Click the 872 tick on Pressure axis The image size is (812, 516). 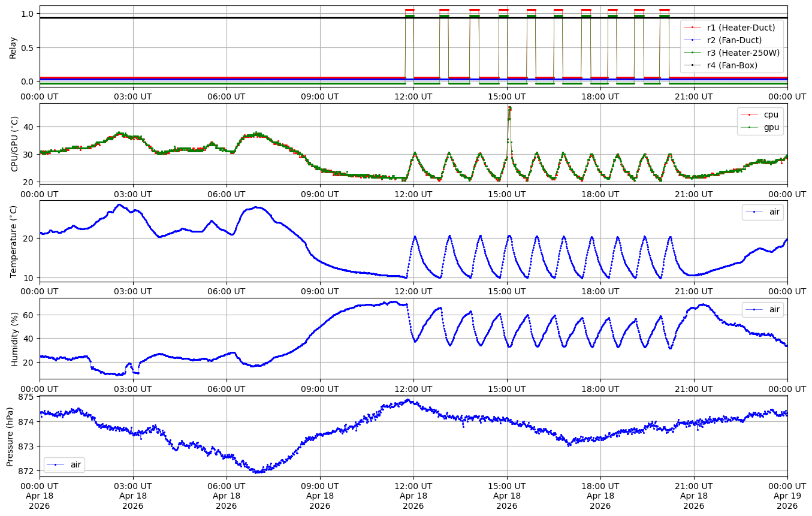[27, 470]
